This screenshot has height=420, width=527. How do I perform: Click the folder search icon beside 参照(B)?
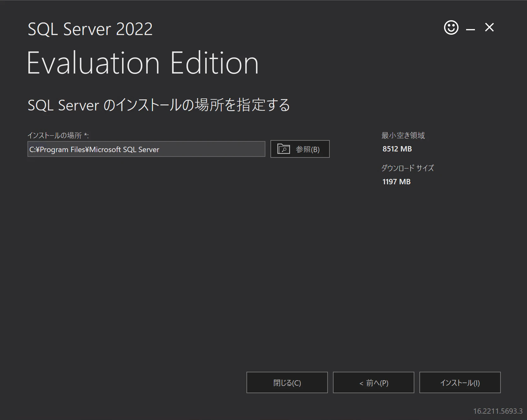[283, 149]
